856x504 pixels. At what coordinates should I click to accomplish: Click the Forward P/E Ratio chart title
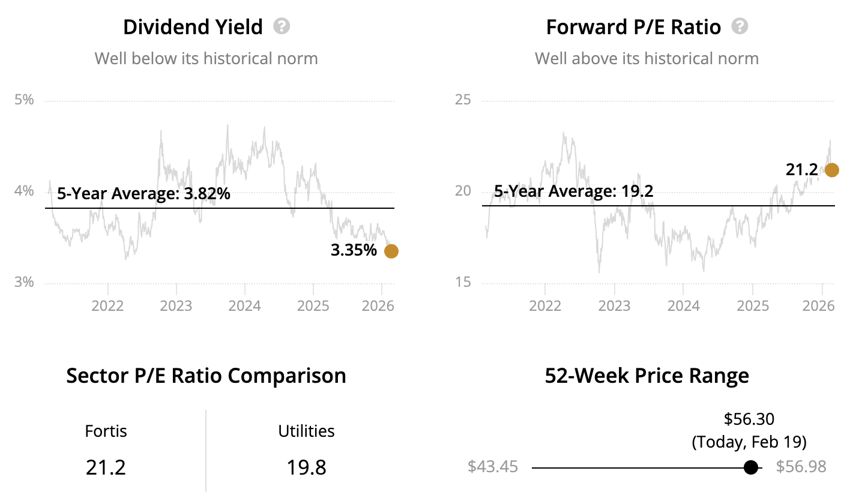[633, 27]
